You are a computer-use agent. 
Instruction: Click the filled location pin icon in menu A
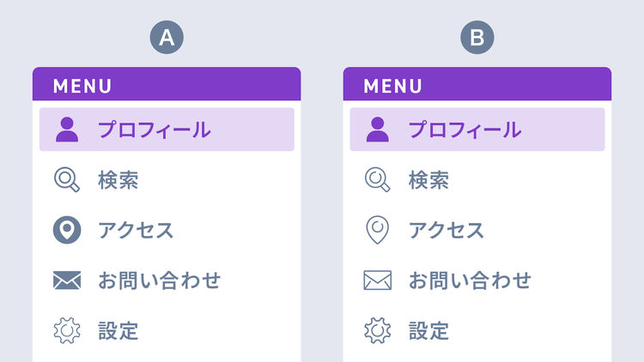coord(67,230)
